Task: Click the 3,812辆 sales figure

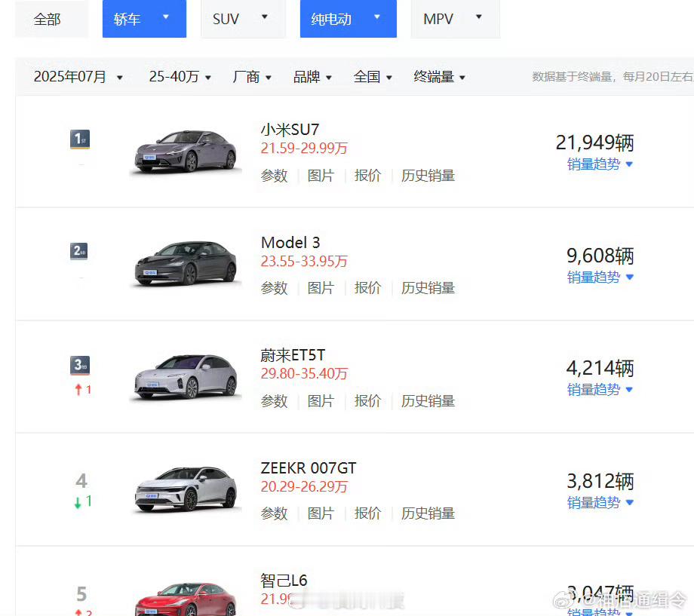Action: pyautogui.click(x=600, y=481)
